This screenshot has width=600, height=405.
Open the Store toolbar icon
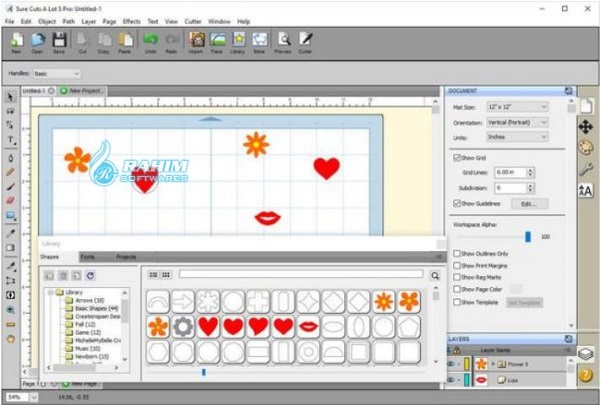click(x=259, y=40)
